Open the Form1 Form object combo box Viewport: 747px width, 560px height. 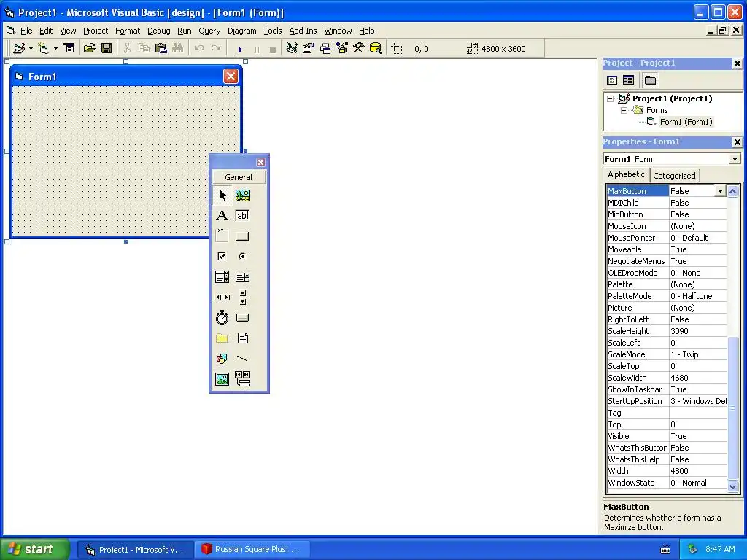735,159
